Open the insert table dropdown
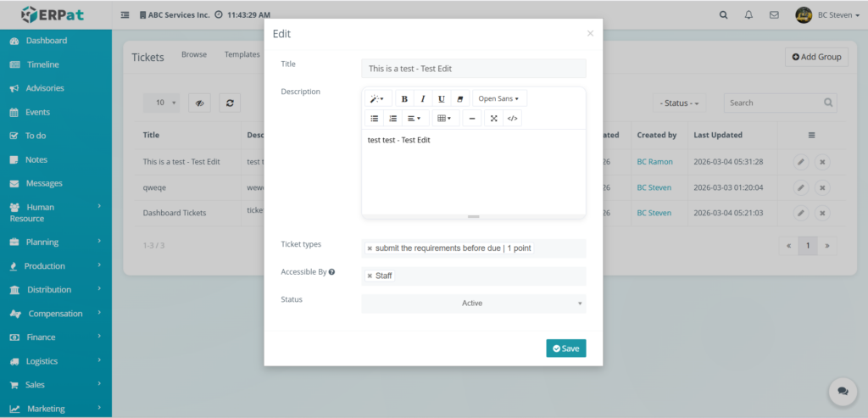Viewport: 868px width, 418px height. [446, 119]
